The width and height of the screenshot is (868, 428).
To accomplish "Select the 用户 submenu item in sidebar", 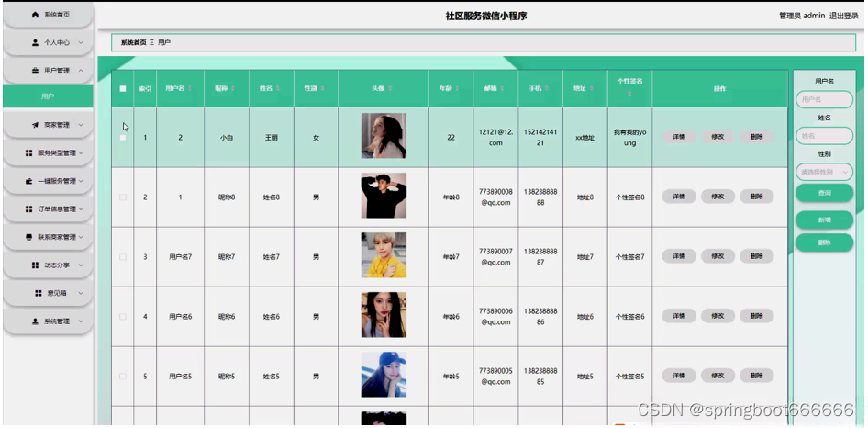I will [x=48, y=96].
